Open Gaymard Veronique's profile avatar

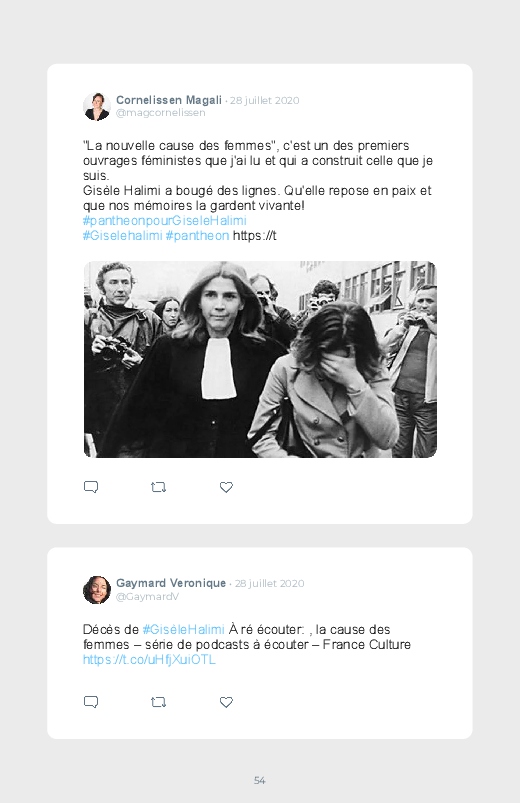click(x=97, y=590)
